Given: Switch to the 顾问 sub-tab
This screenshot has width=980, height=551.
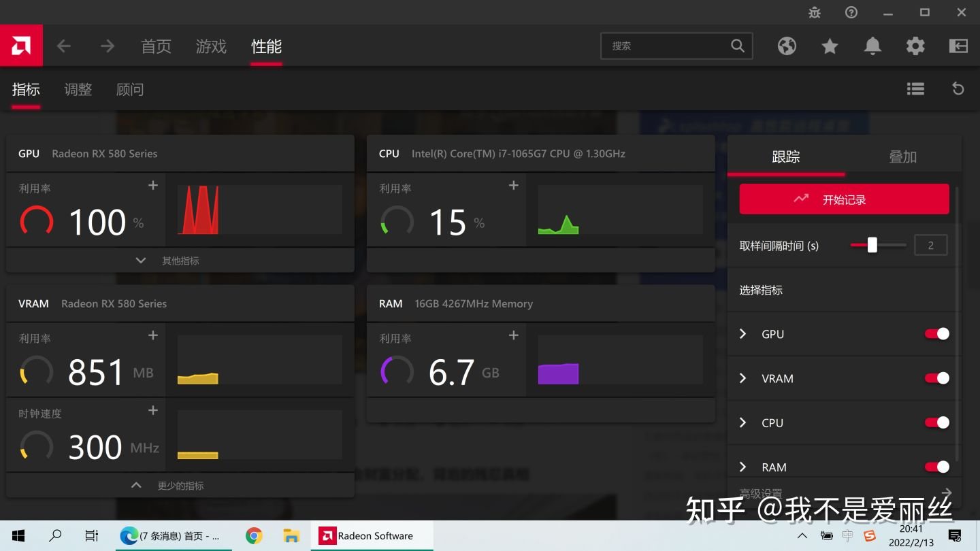Looking at the screenshot, I should click(x=130, y=89).
